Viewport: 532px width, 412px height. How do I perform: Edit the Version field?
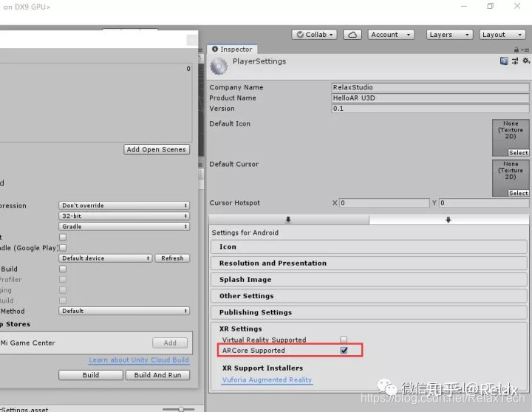(x=430, y=109)
